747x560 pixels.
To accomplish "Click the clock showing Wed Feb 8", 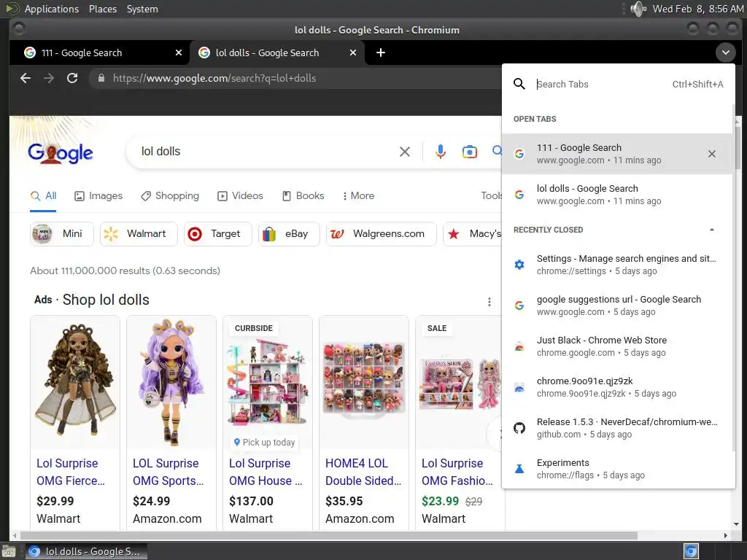I will point(698,9).
